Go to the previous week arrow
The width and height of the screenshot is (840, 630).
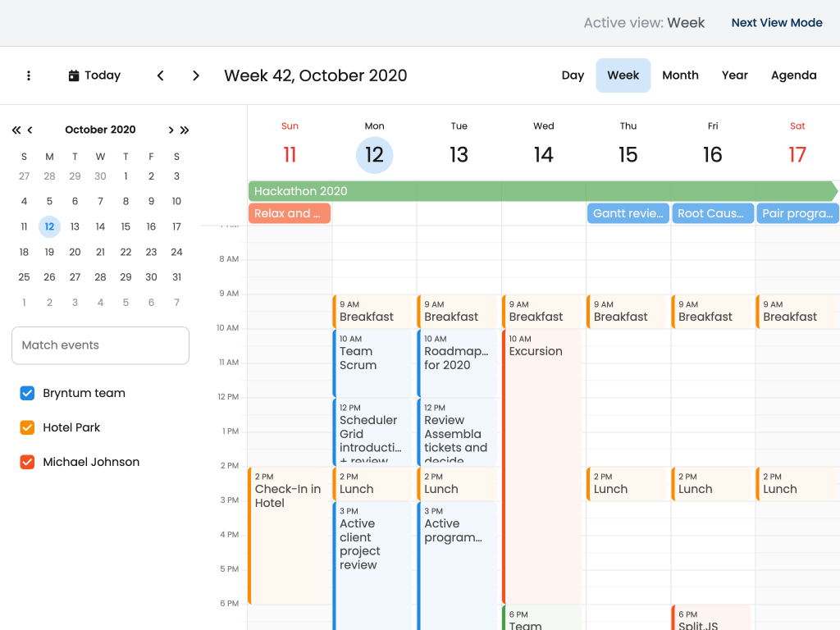click(161, 75)
